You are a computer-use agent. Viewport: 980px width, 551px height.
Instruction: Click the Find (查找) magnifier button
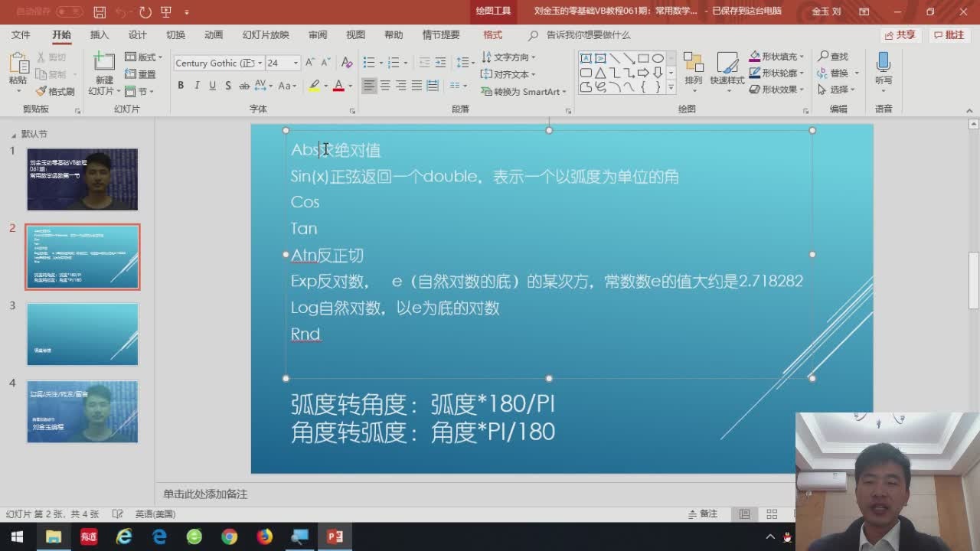click(x=833, y=57)
